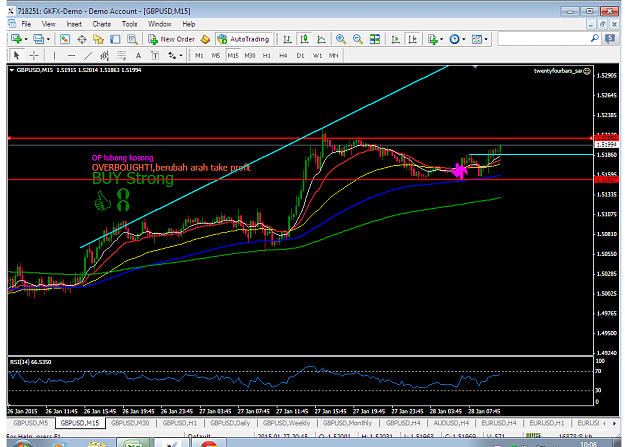Open the Window menu

(159, 24)
